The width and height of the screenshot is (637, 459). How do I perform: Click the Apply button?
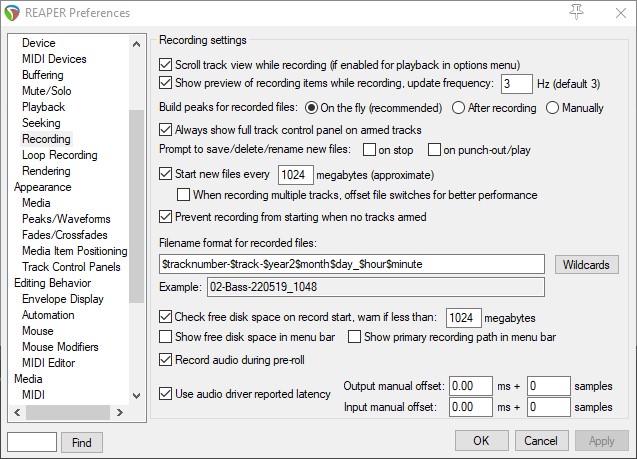(602, 441)
